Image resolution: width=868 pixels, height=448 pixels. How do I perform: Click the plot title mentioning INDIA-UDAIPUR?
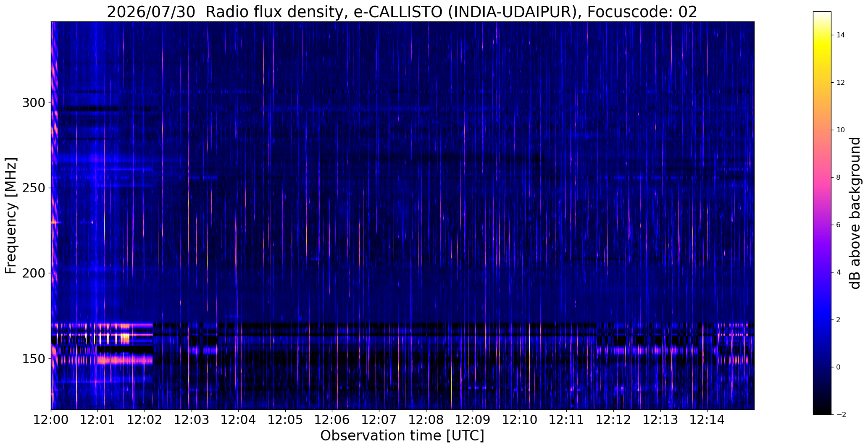(x=402, y=12)
